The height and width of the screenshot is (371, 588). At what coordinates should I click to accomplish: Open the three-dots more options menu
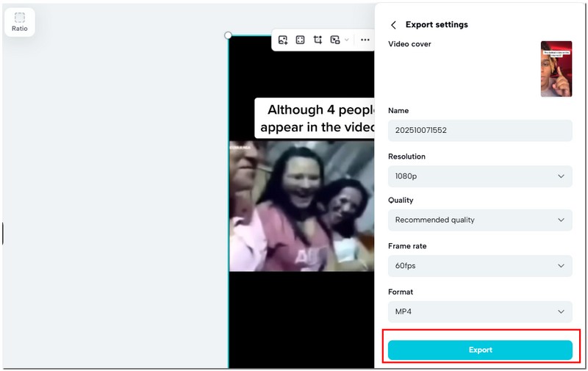click(x=365, y=40)
